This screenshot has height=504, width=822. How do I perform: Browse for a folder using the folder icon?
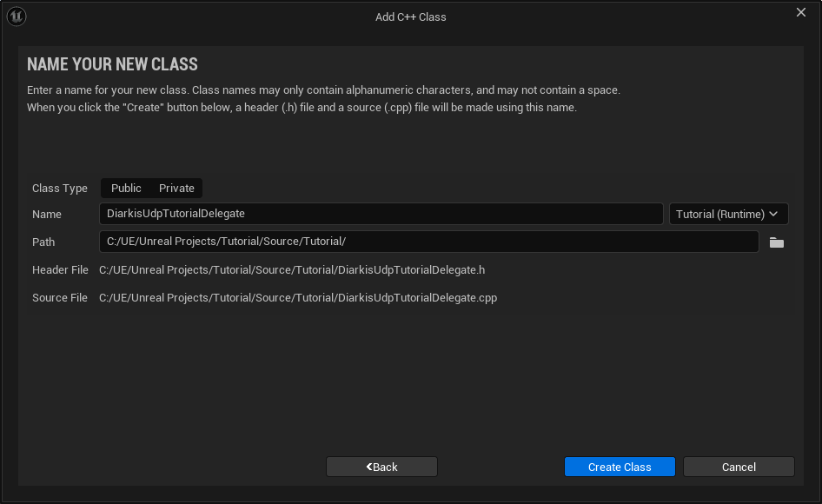[776, 242]
